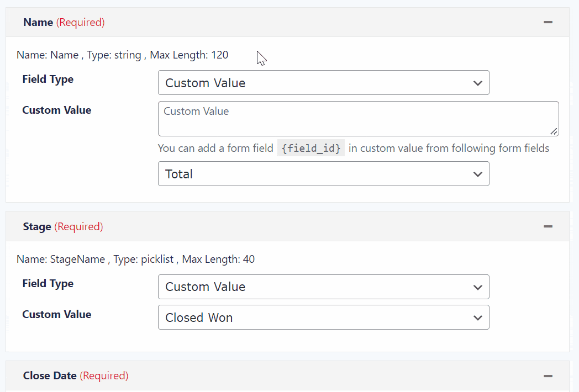Click the resize grip of the Custom Value textarea

click(553, 132)
